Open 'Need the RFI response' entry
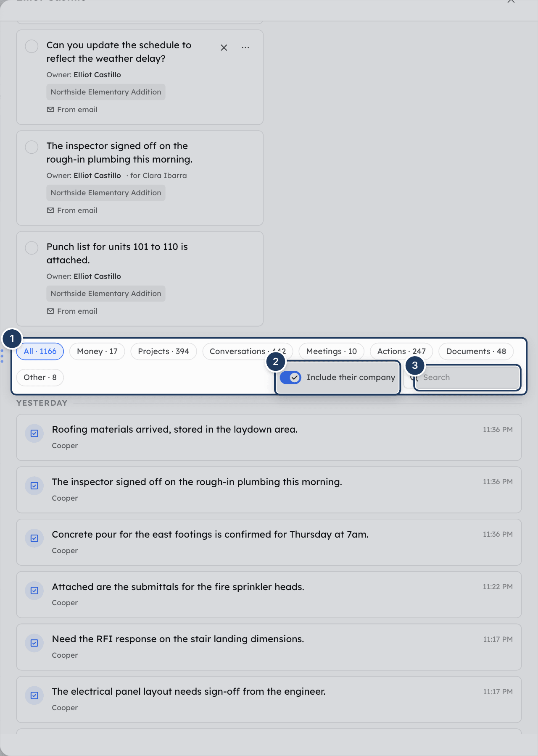The width and height of the screenshot is (538, 756). pos(269,647)
